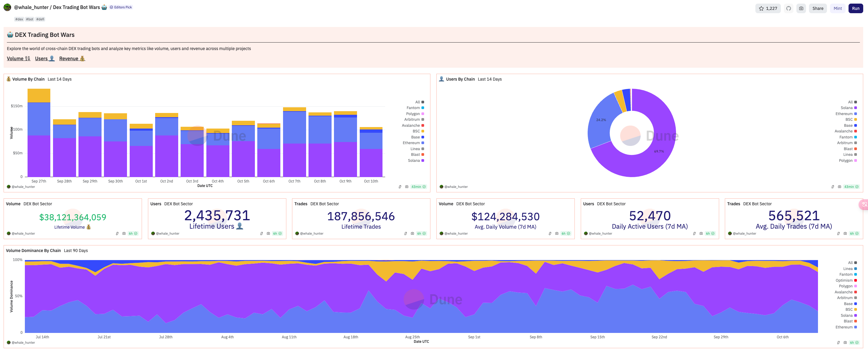Toggle Solana series in Volume By Chain legend

(x=416, y=161)
